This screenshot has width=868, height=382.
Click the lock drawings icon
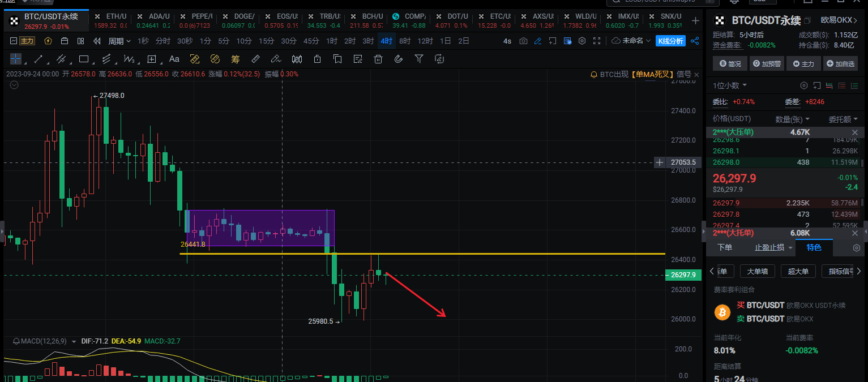point(317,59)
